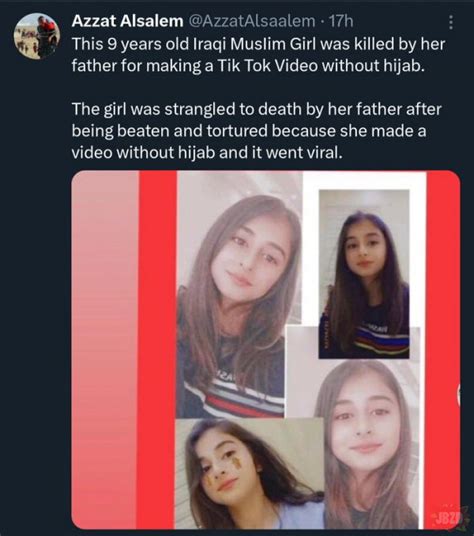The width and height of the screenshot is (474, 536).
Task: Open the Azzat Alsalem display name
Action: click(x=127, y=21)
